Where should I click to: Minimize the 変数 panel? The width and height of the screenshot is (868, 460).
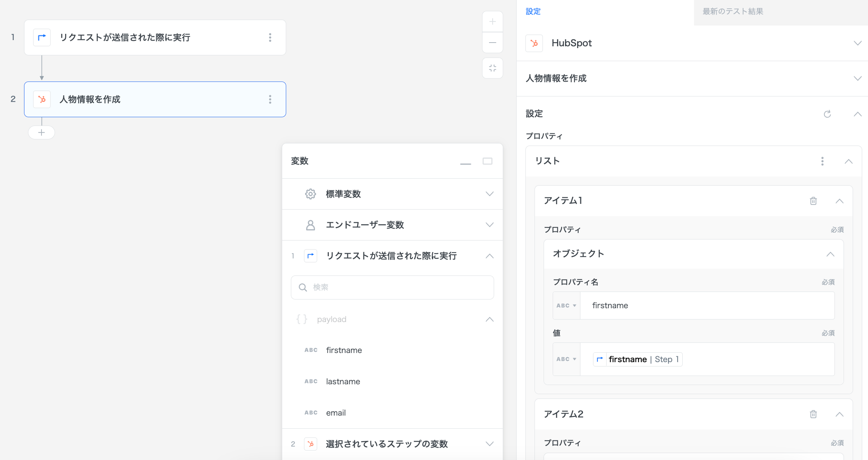pyautogui.click(x=465, y=162)
